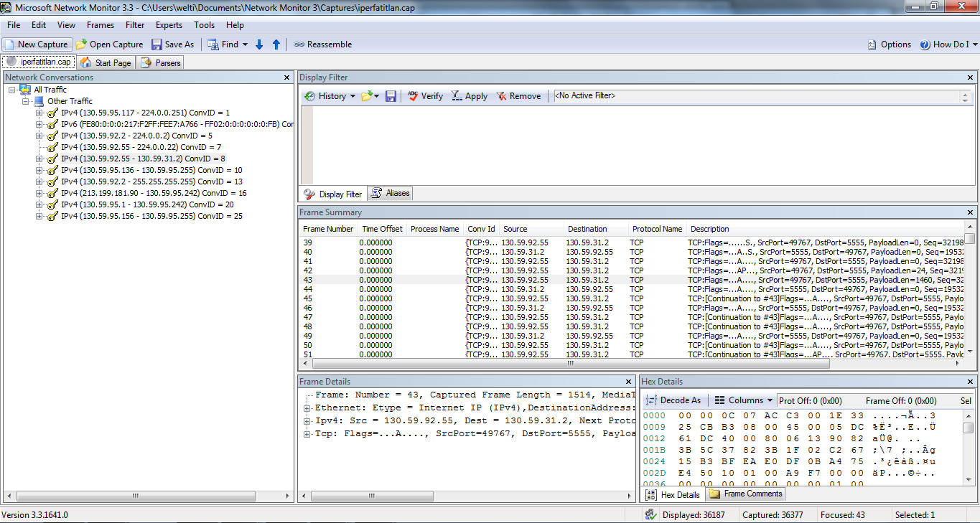The height and width of the screenshot is (523, 980).
Task: Select the Display Filter bottom tab
Action: [x=333, y=194]
